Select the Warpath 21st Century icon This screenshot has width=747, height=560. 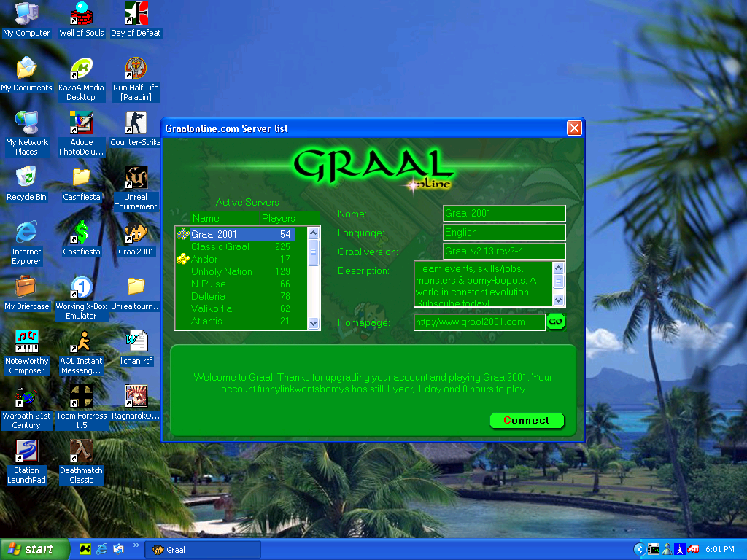pyautogui.click(x=26, y=408)
